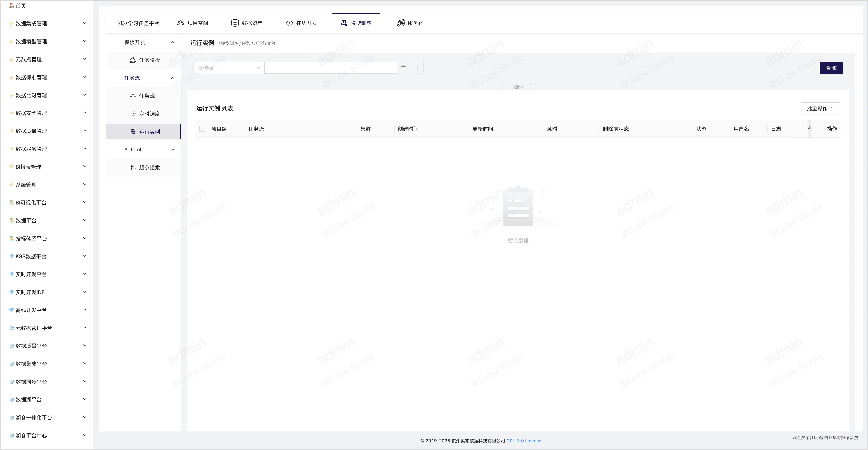Screen dimensions: 868x450
Task: Open the 任务流 submenu item
Action: pos(147,96)
